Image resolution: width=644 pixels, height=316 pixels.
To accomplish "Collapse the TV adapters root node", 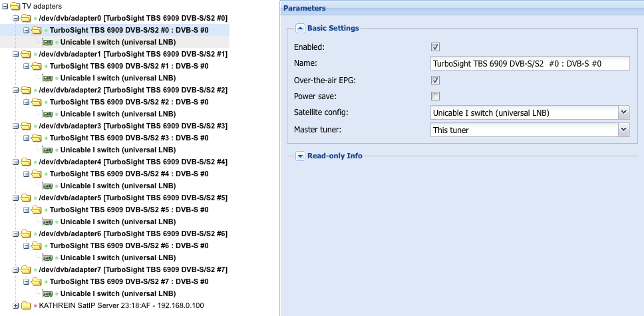I will [x=5, y=6].
